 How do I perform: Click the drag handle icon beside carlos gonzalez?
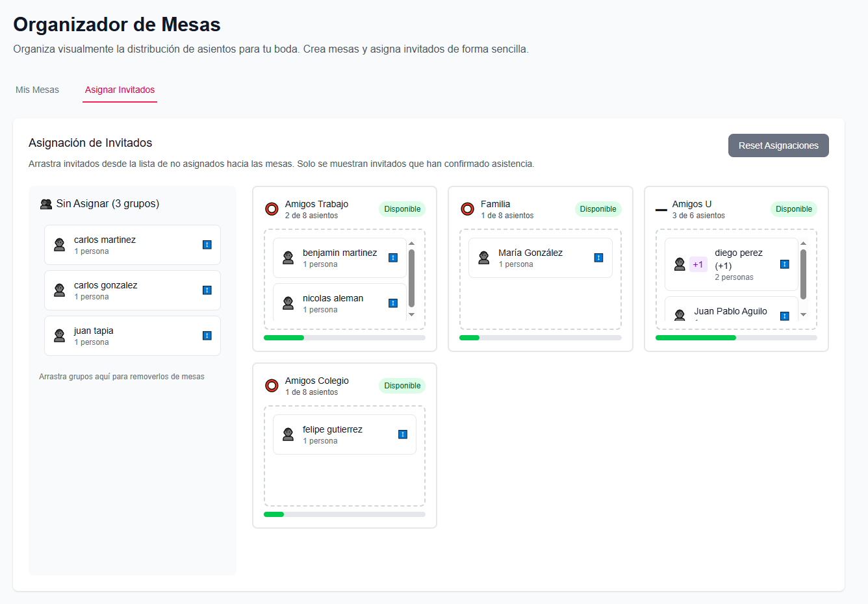click(x=207, y=290)
